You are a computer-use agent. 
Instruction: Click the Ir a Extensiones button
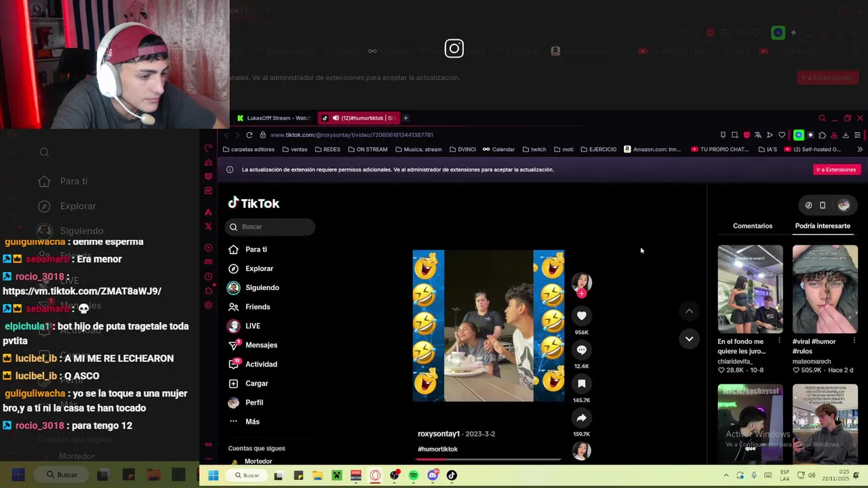click(836, 169)
